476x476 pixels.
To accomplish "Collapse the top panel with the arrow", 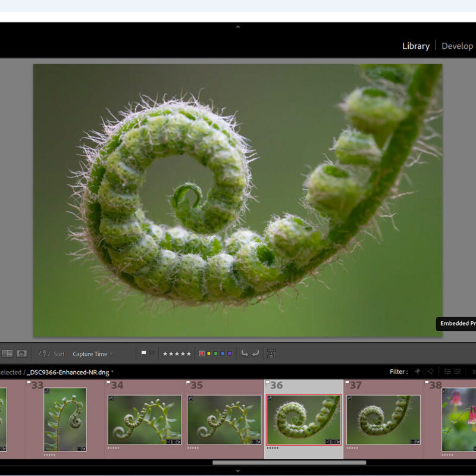I will [x=238, y=27].
